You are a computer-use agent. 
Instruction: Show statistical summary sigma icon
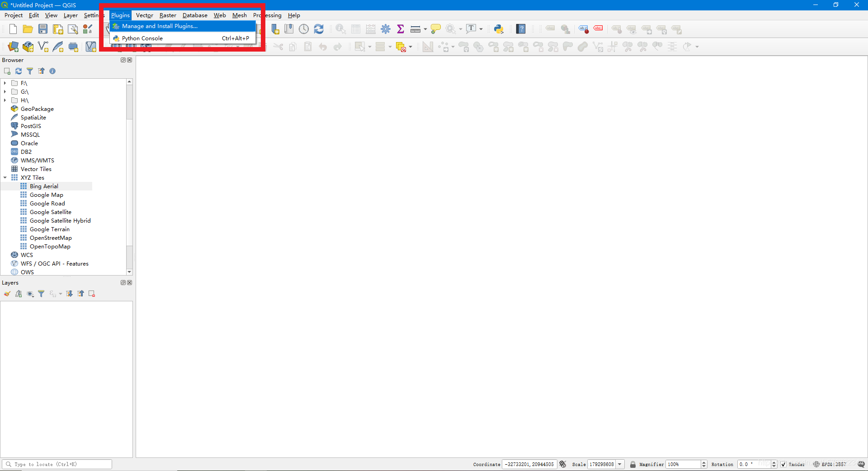coord(401,29)
